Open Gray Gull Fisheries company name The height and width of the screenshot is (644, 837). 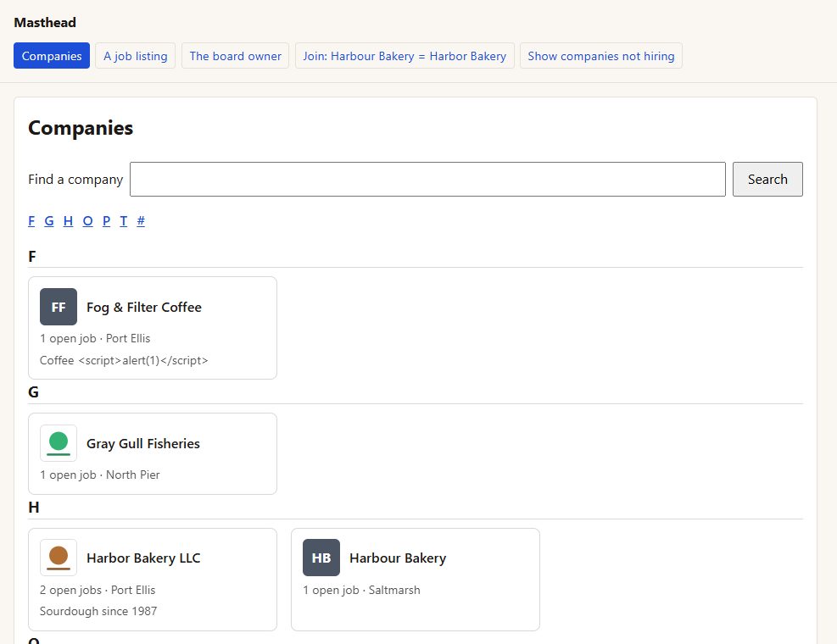(x=143, y=444)
